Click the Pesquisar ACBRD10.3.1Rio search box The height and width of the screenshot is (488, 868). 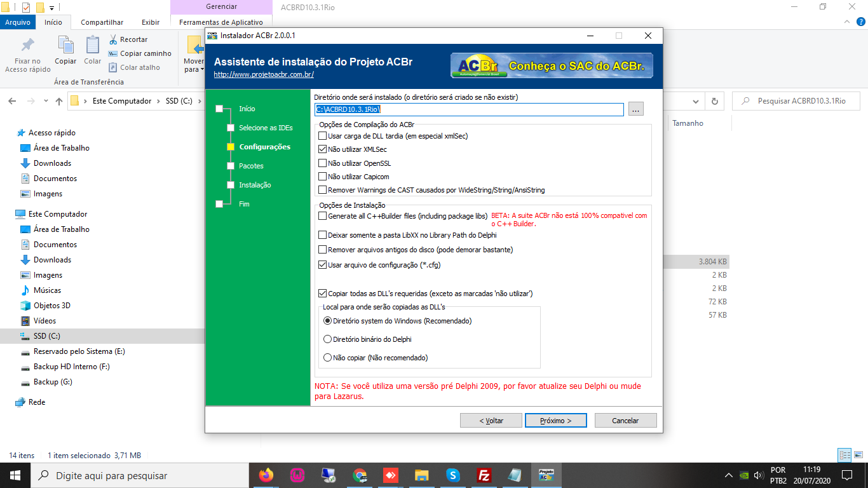[796, 101]
